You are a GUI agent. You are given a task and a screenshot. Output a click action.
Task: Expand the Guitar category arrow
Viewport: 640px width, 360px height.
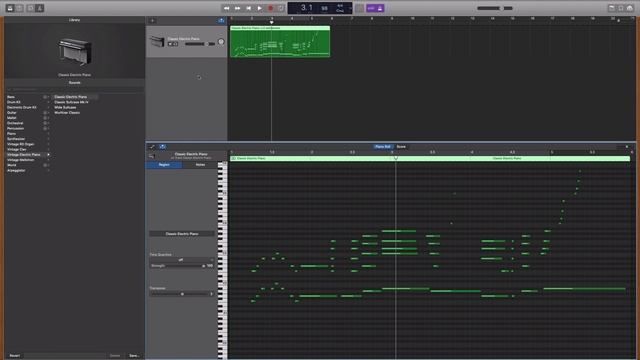point(48,113)
